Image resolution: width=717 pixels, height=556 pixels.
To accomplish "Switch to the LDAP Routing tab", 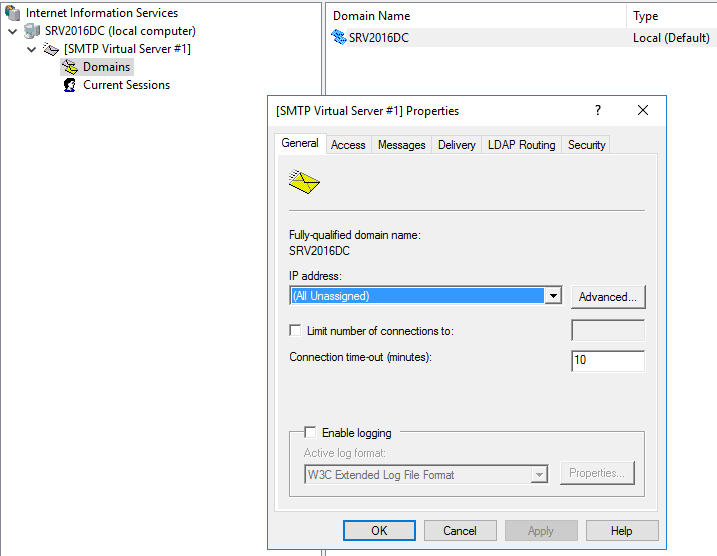I will tap(521, 145).
